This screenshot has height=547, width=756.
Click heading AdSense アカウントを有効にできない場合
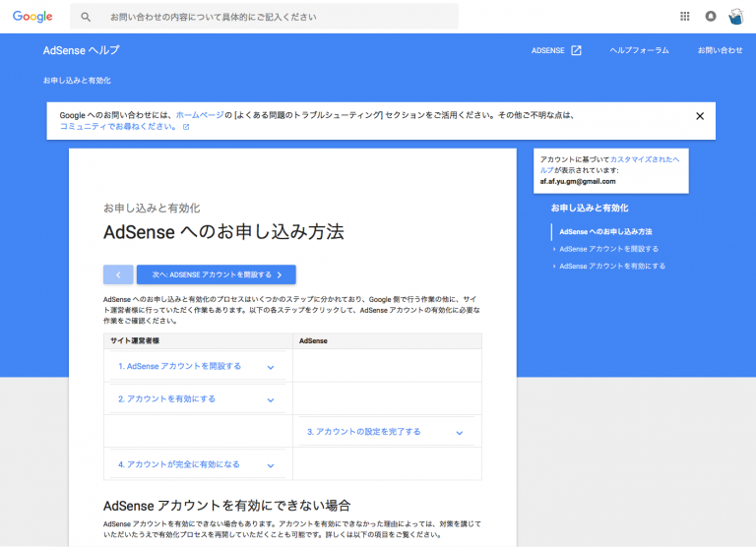(227, 506)
